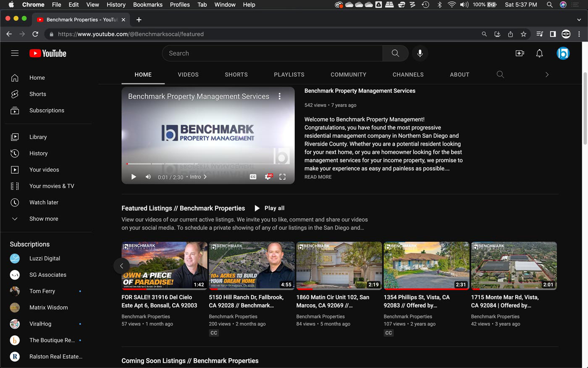Image resolution: width=588 pixels, height=368 pixels.
Task: Bookmark this page with star icon
Action: point(523,34)
